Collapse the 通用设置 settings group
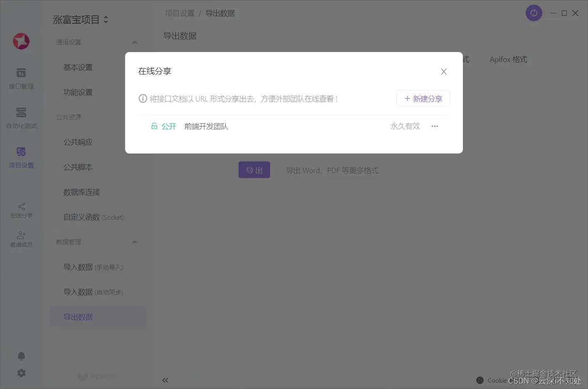This screenshot has height=389, width=588. (x=134, y=42)
